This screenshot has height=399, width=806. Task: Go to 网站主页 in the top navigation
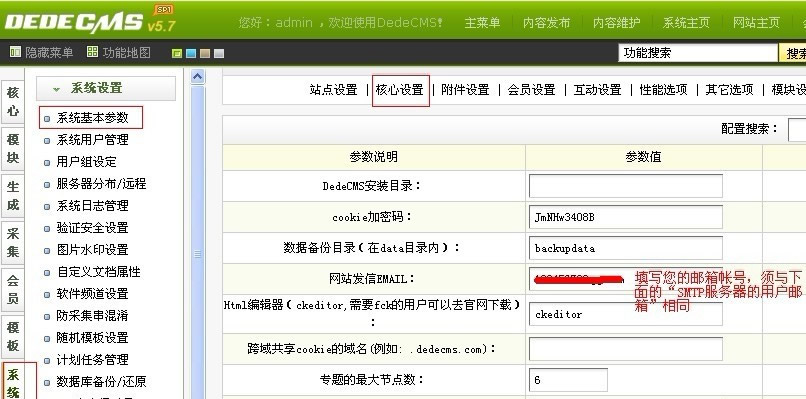point(756,23)
